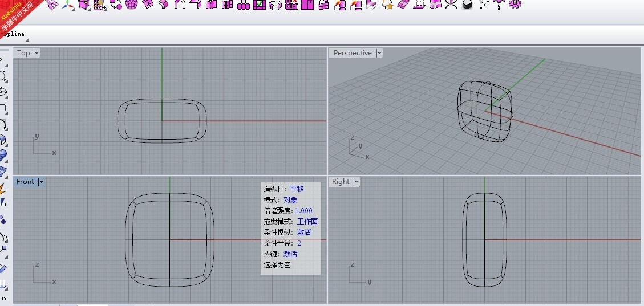
Task: Click the pink surface with green checkmark icon
Action: pos(260,5)
